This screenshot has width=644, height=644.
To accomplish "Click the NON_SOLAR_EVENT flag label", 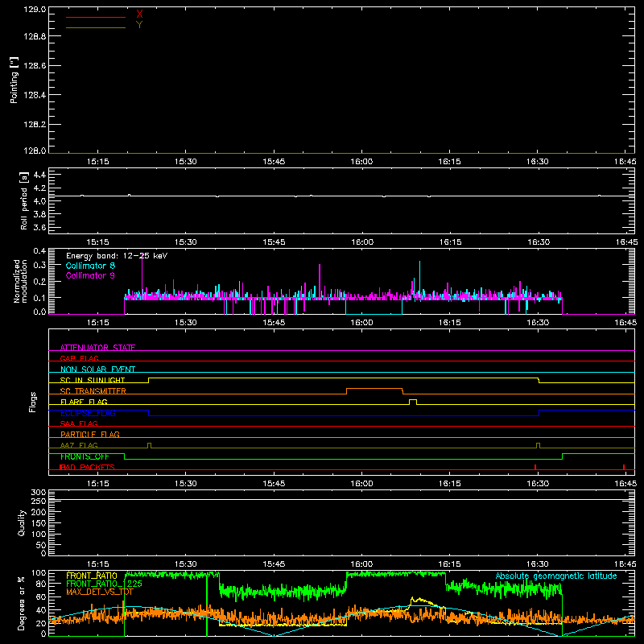I will (97, 369).
